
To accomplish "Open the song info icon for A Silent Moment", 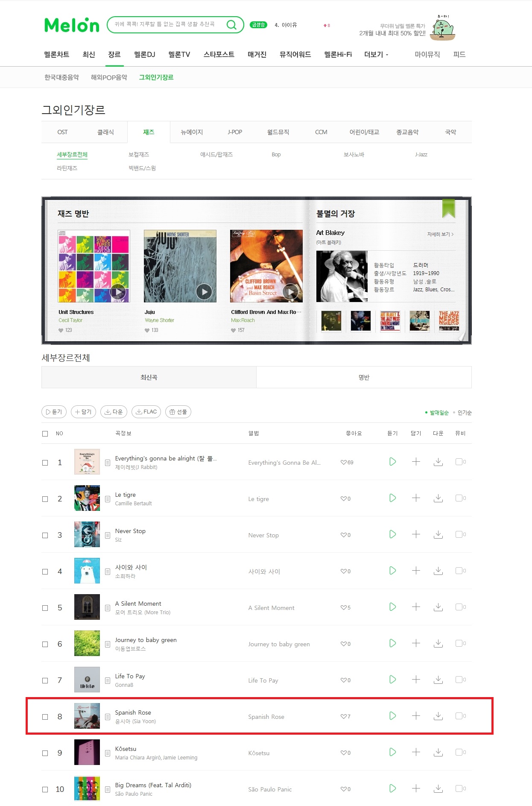I will point(108,608).
